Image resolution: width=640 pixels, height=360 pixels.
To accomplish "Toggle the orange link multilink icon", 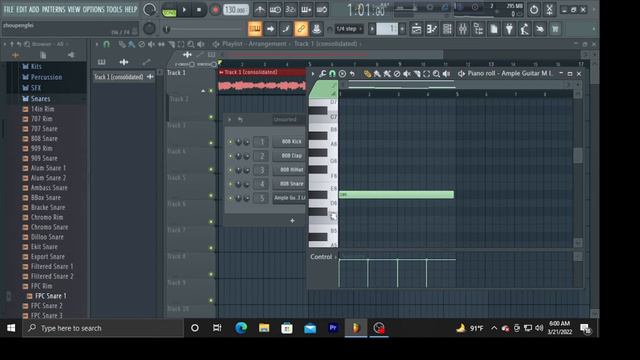I will point(301,29).
